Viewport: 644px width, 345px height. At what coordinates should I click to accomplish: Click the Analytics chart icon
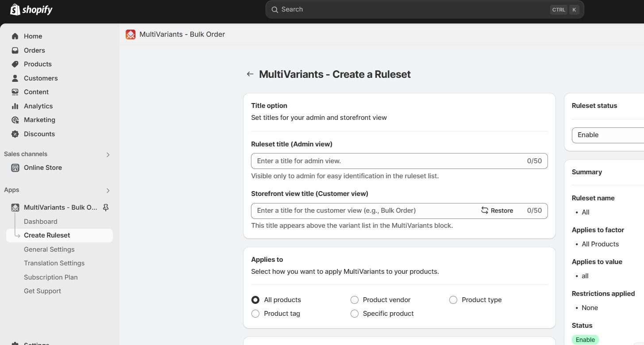point(15,106)
